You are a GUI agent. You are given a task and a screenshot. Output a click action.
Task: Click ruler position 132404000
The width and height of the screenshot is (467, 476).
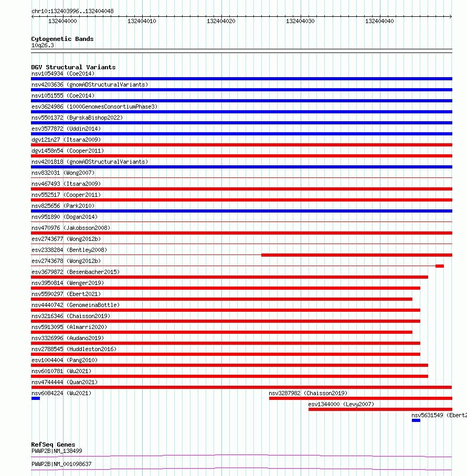[x=62, y=21]
